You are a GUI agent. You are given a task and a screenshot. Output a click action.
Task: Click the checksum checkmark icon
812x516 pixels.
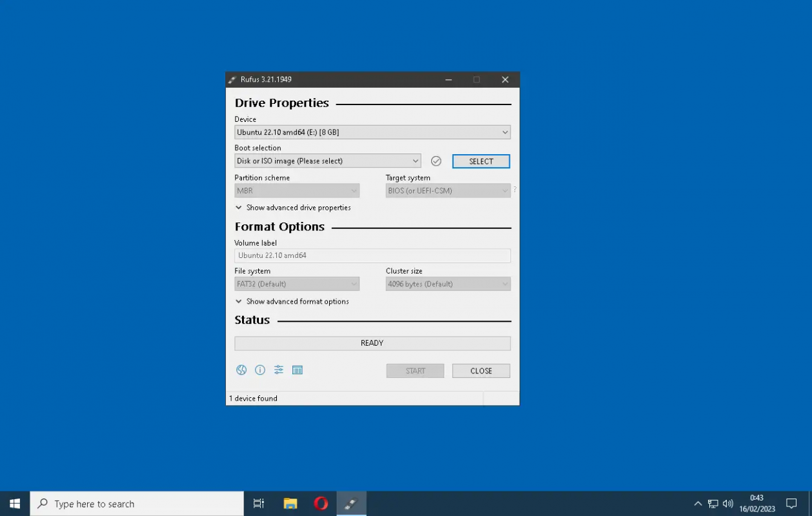[436, 161]
